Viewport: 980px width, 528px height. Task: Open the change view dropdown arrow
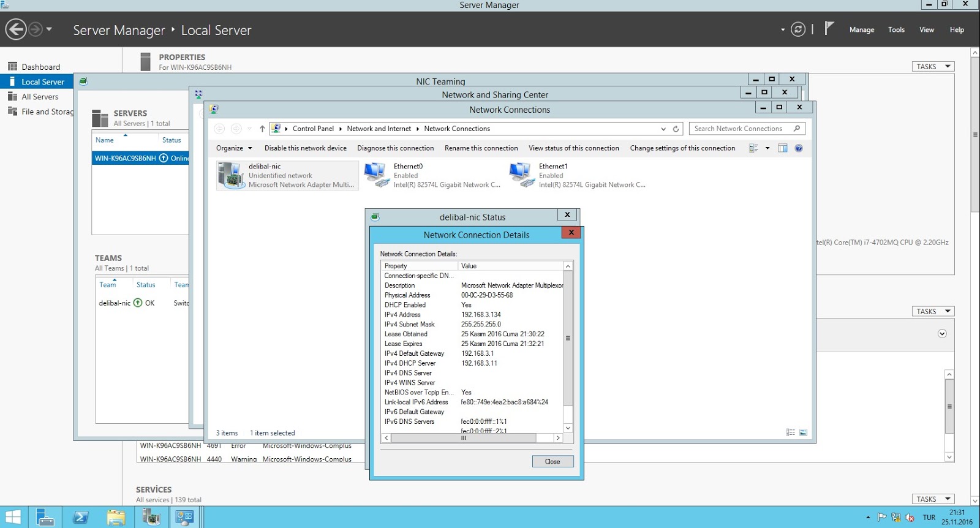click(x=767, y=148)
